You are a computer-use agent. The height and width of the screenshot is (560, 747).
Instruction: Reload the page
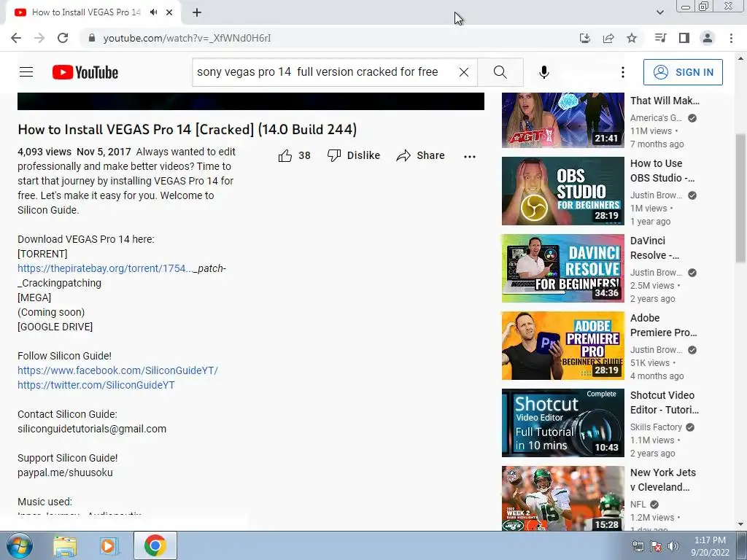pos(63,38)
